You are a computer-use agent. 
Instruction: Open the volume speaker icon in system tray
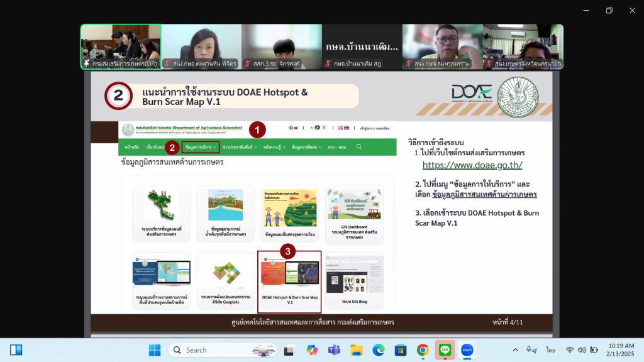click(582, 350)
